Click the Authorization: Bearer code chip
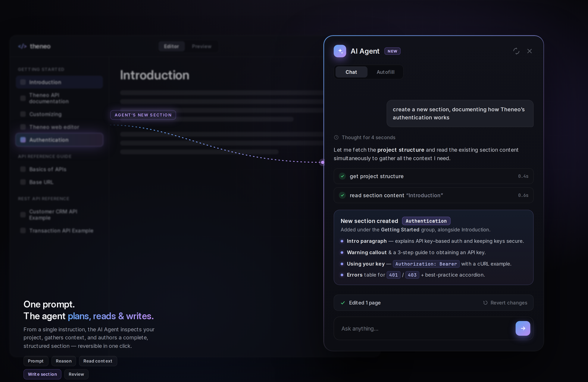 coord(426,264)
